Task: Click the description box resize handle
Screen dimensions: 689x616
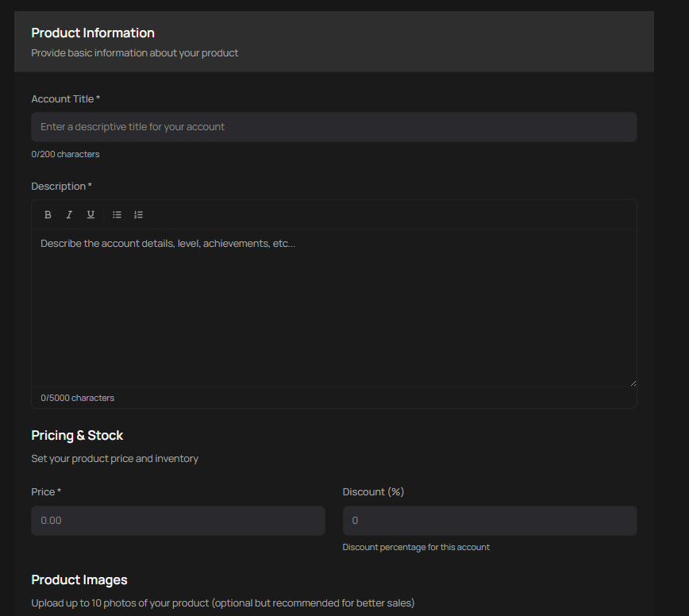Action: (633, 383)
